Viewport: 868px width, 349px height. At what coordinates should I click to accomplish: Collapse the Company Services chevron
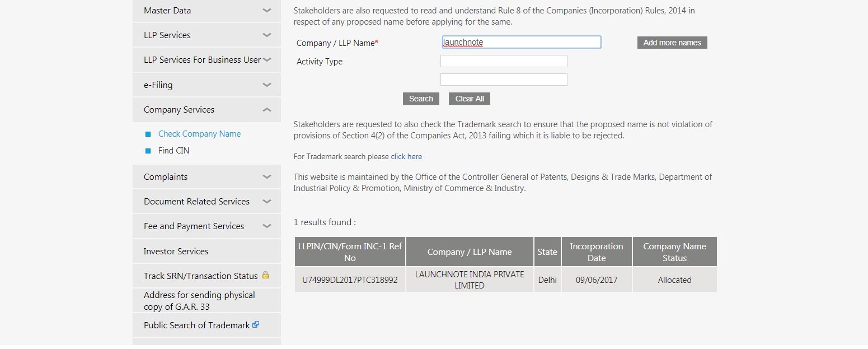[267, 110]
